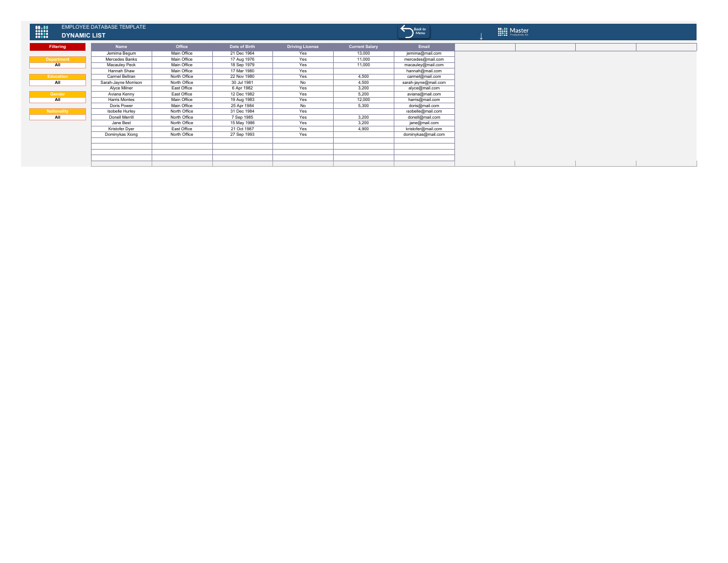Open the Department filter set to All
This screenshot has width=728, height=563.
[57, 65]
